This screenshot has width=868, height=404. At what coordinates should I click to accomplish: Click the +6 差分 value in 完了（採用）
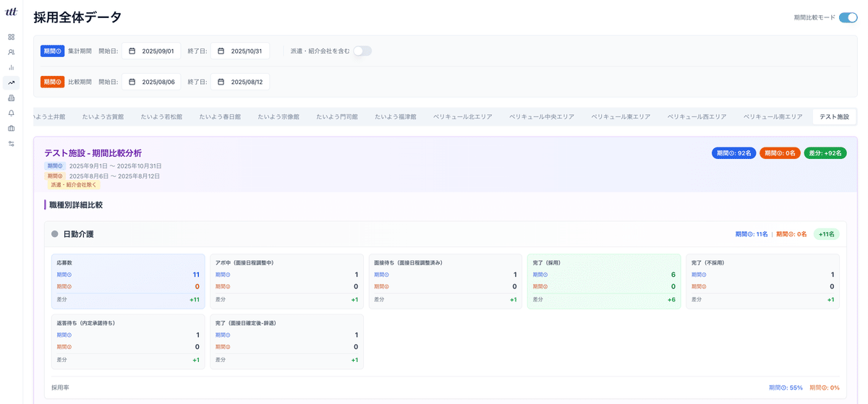(x=671, y=299)
